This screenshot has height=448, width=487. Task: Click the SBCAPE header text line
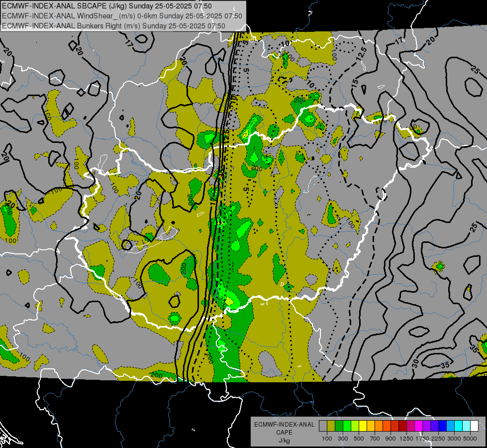pos(107,6)
